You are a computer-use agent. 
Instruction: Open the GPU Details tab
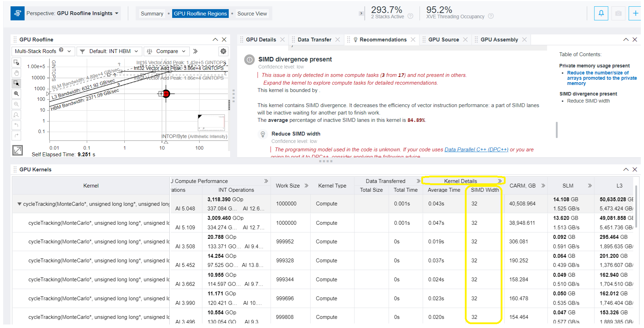[x=261, y=40]
